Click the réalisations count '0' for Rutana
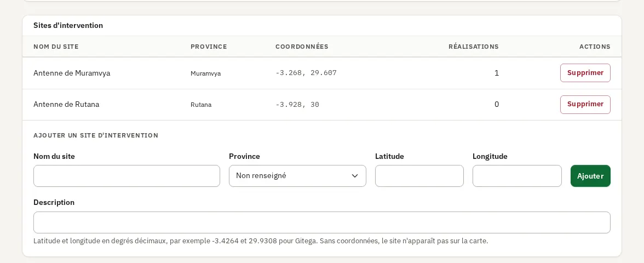The width and height of the screenshot is (644, 263). tap(497, 104)
